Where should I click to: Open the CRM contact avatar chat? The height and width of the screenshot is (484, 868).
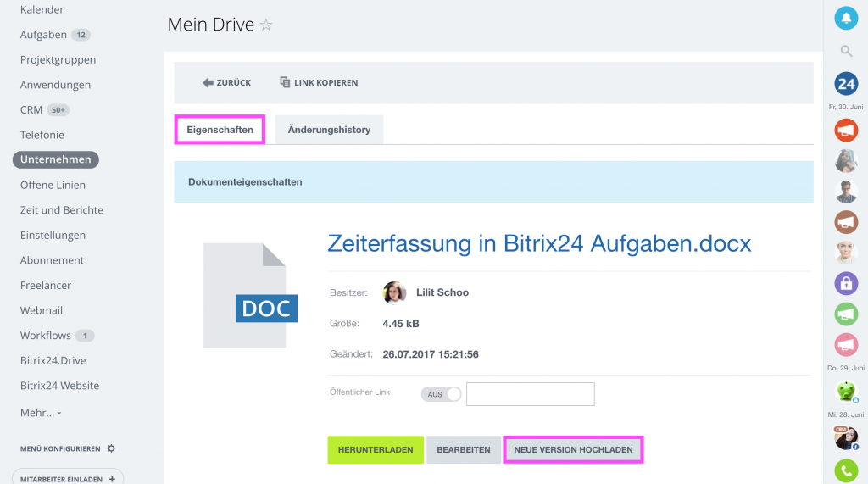pyautogui.click(x=846, y=437)
